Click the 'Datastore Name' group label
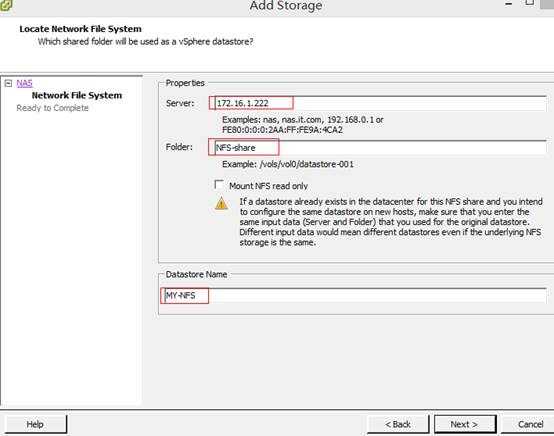 tap(196, 275)
